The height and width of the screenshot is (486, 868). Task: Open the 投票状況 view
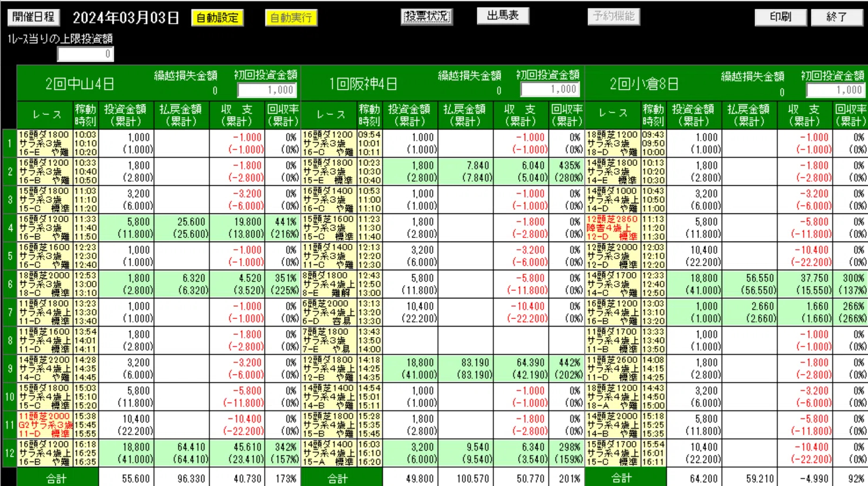pos(427,16)
